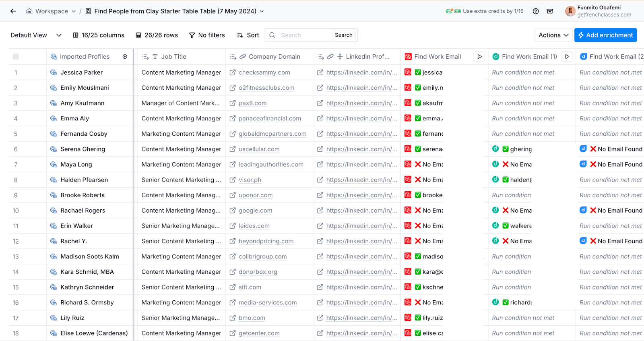The height and width of the screenshot is (341, 644).
Task: Open the Workspace dropdown
Action: click(x=51, y=11)
